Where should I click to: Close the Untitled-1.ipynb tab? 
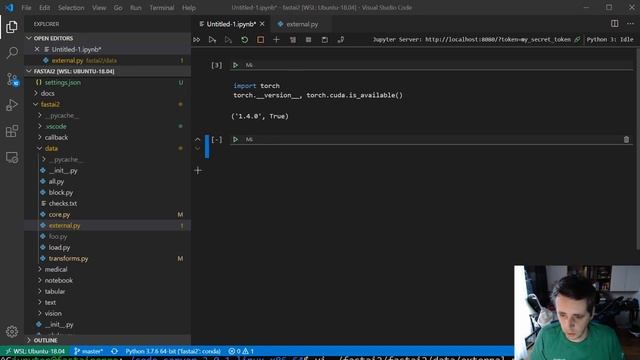(262, 24)
